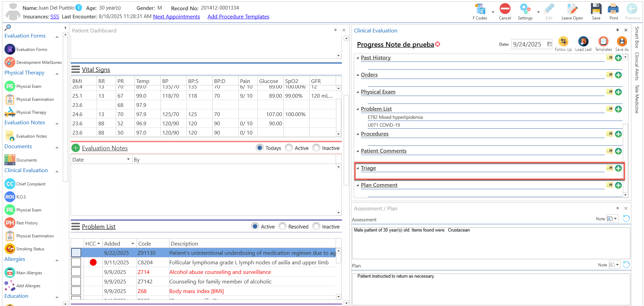Click the Save As icon
644x306 pixels.
click(x=622, y=41)
